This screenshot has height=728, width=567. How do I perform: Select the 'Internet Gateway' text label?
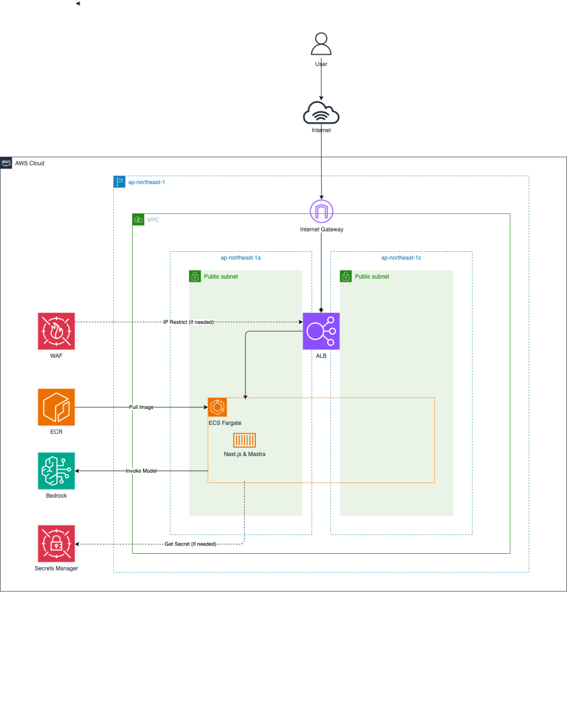click(x=321, y=230)
